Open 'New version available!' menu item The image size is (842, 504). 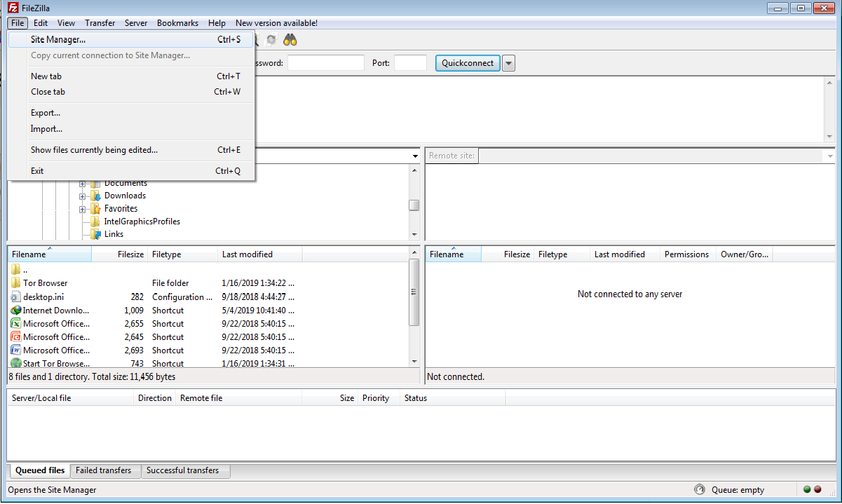[276, 23]
